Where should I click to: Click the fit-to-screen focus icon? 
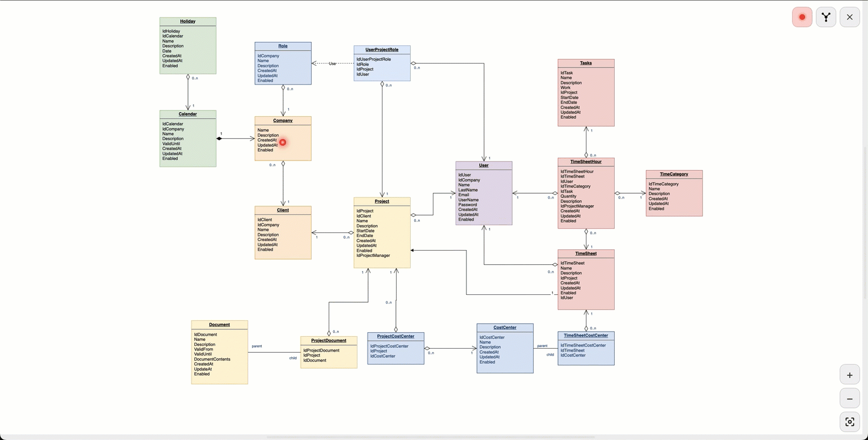click(849, 422)
